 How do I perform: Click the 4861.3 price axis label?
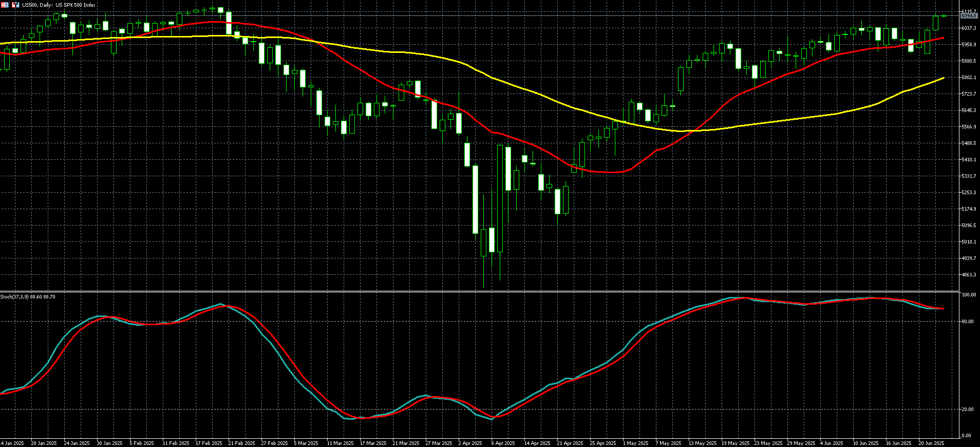[x=969, y=275]
